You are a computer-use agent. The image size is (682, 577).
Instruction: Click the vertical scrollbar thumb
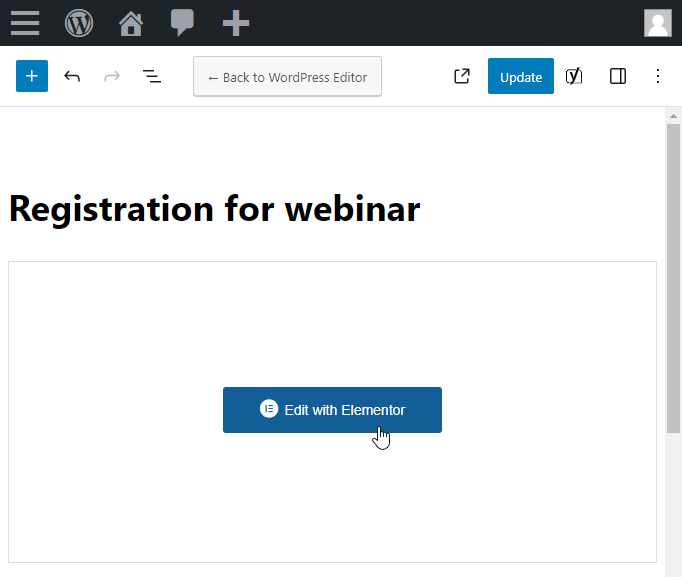coord(673,278)
